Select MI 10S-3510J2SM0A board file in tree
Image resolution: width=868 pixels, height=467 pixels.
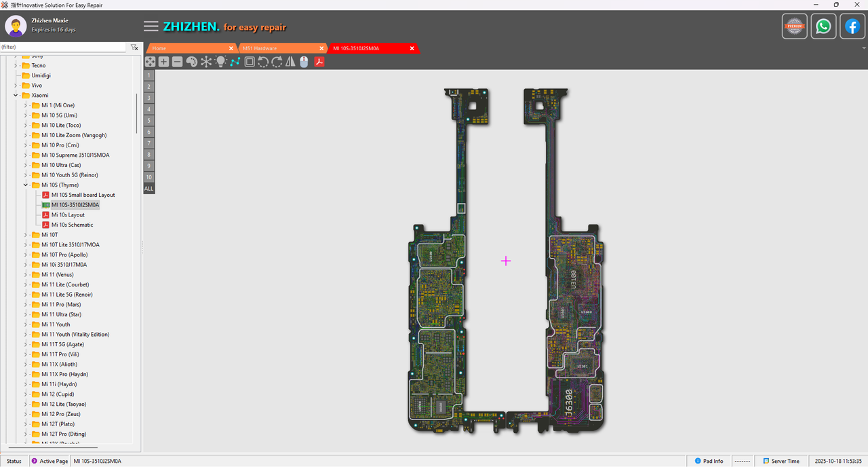(75, 205)
